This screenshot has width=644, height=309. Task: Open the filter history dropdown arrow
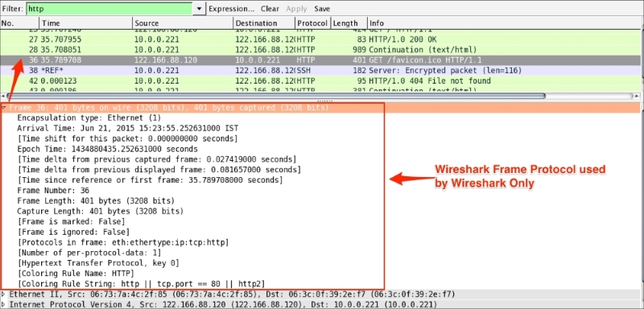click(x=199, y=9)
